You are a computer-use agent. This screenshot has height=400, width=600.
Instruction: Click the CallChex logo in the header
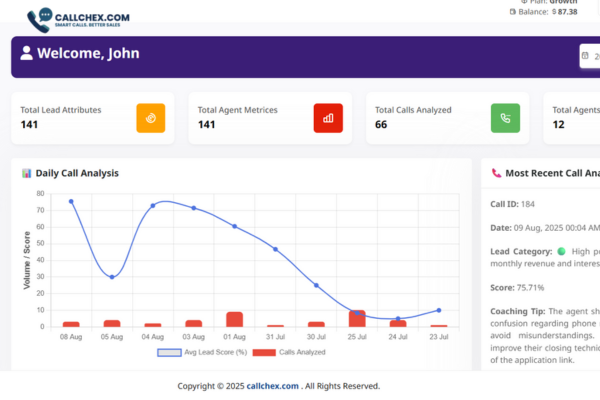70,18
